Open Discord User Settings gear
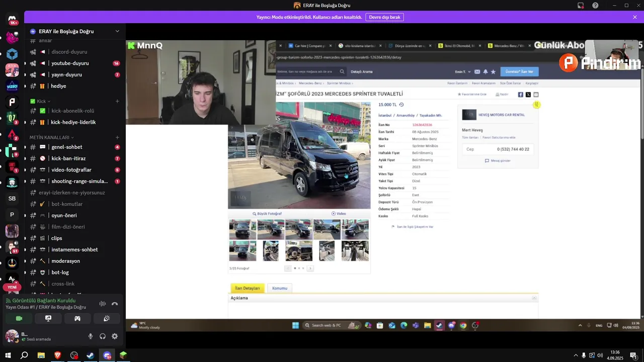Viewport: 644px width, 362px height. [x=115, y=336]
